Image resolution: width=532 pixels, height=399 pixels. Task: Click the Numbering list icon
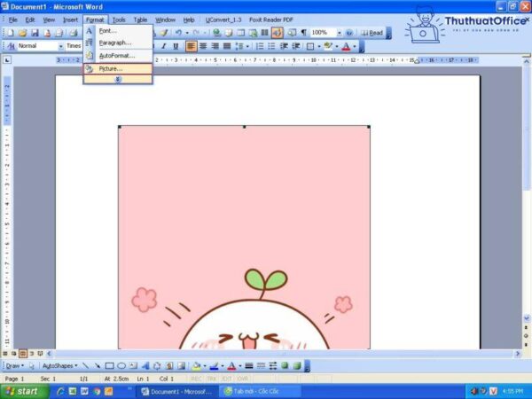[260, 46]
